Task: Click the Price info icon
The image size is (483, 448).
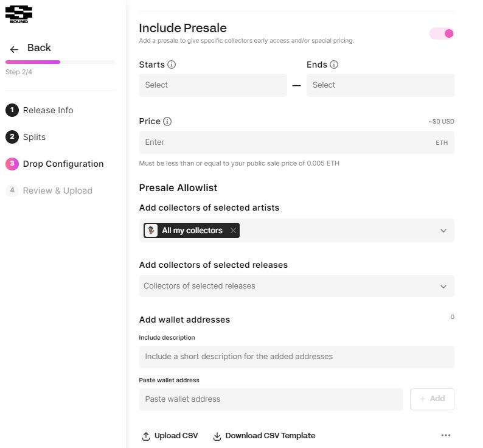Action: 167,122
